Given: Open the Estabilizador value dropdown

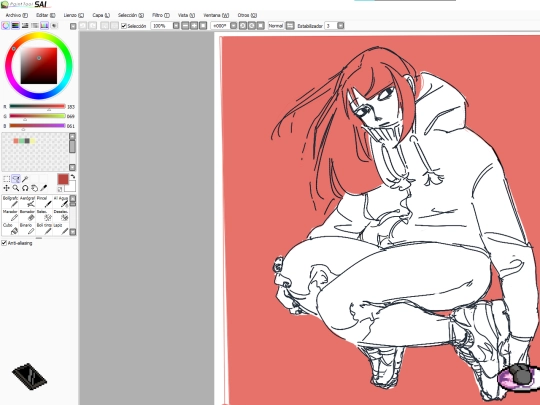Looking at the screenshot, I should click(x=341, y=26).
